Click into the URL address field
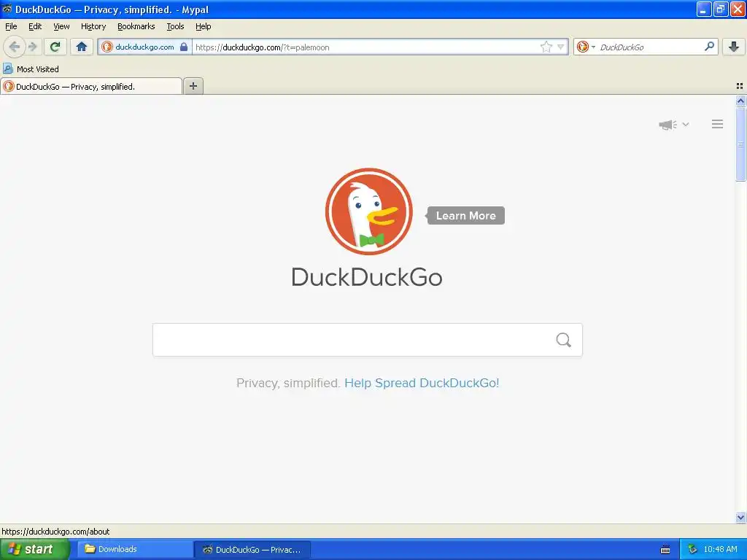 tap(366, 47)
